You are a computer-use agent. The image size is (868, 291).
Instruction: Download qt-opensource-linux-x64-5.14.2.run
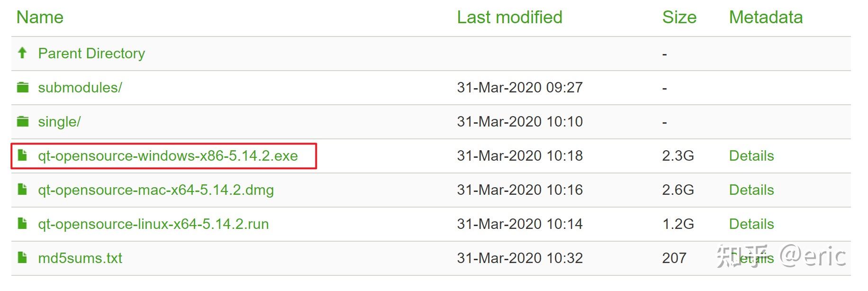[154, 224]
